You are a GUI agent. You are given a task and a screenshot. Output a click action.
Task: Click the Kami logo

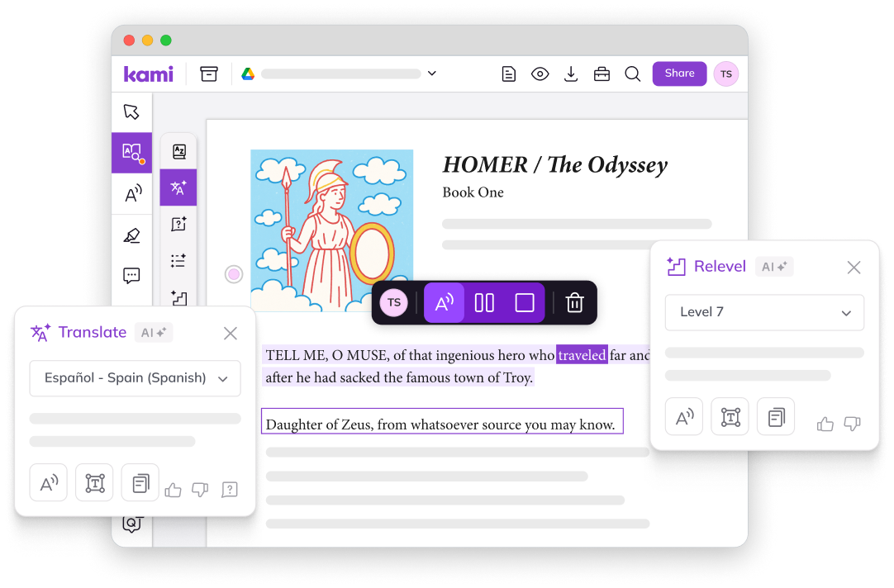point(148,74)
